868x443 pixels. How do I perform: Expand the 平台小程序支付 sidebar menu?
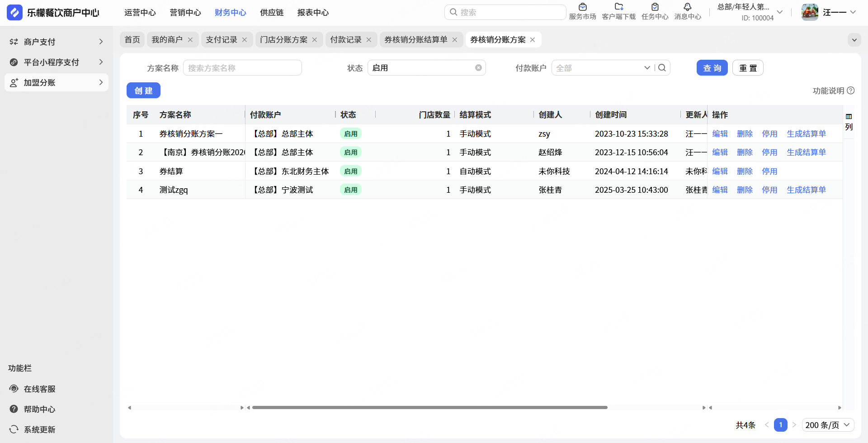[101, 62]
